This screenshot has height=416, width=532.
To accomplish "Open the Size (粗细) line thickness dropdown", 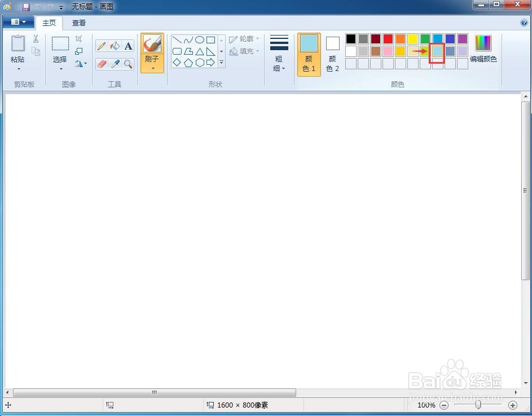I will [x=279, y=53].
